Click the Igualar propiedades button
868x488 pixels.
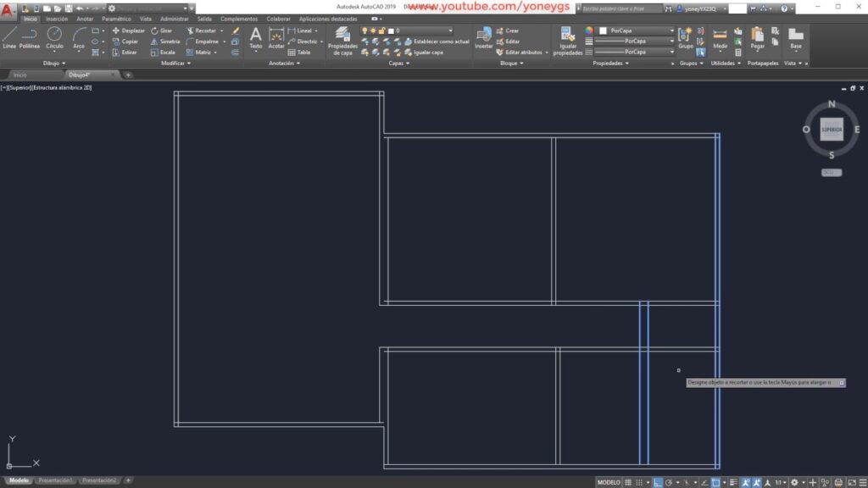click(567, 39)
